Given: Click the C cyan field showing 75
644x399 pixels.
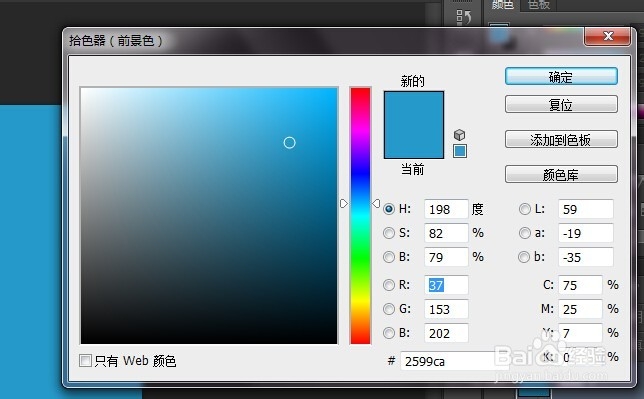Looking at the screenshot, I should coord(580,285).
